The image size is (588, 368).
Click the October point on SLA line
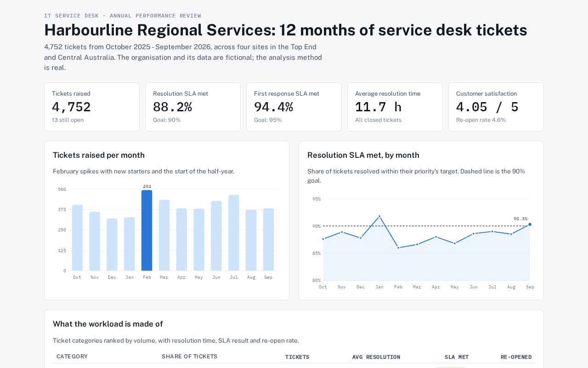click(323, 239)
